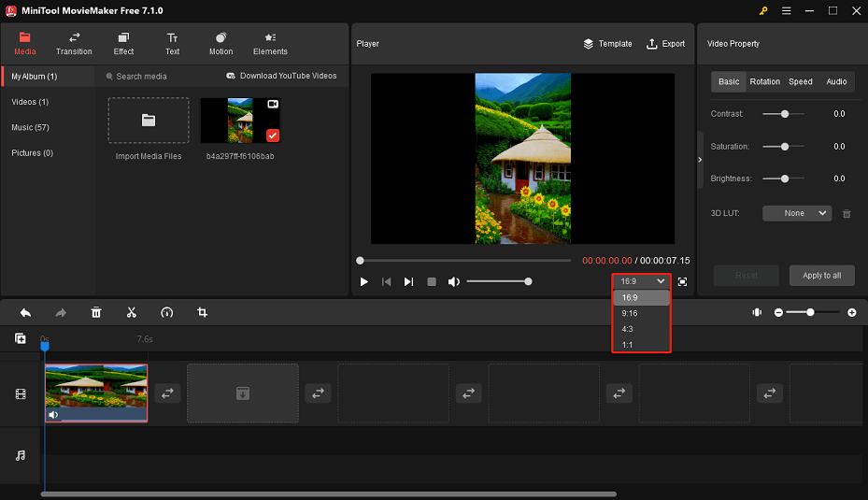The width and height of the screenshot is (868, 500).
Task: Stop the video playback
Action: pyautogui.click(x=432, y=282)
